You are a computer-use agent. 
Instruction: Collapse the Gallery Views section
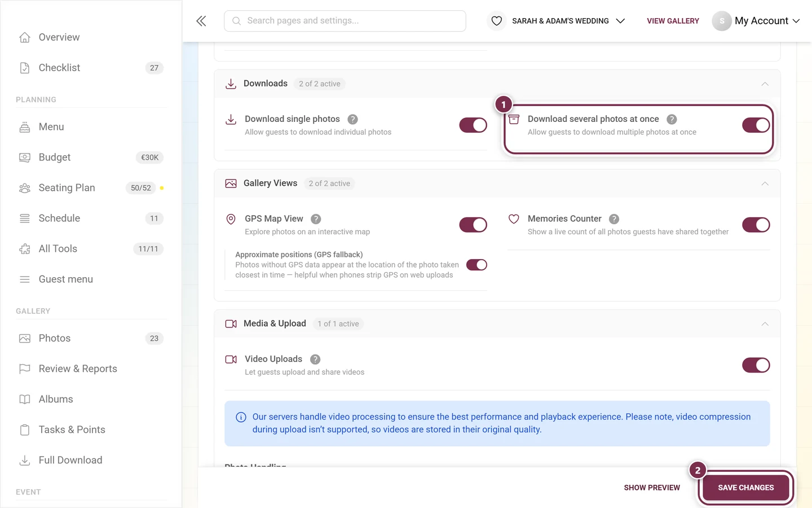[765, 184]
